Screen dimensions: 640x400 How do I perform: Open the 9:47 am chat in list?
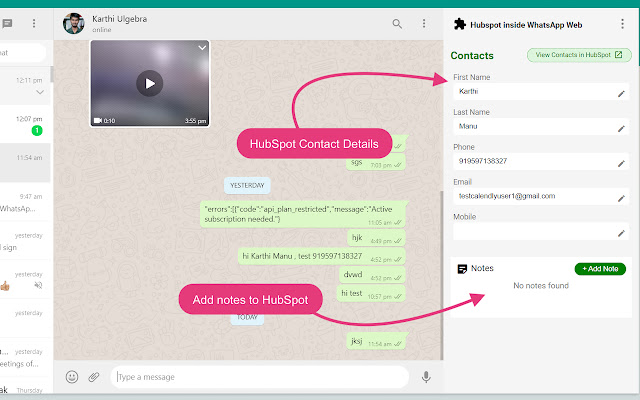tap(25, 202)
